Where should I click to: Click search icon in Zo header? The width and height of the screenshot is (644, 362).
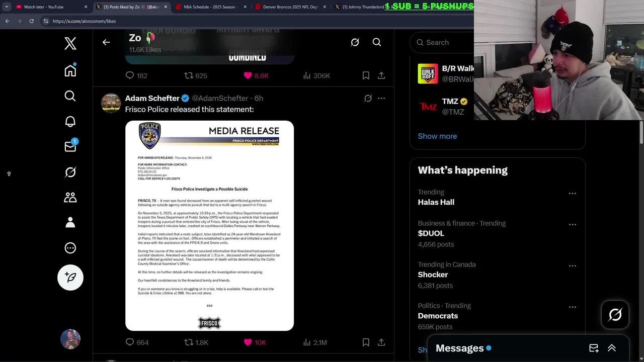377,42
